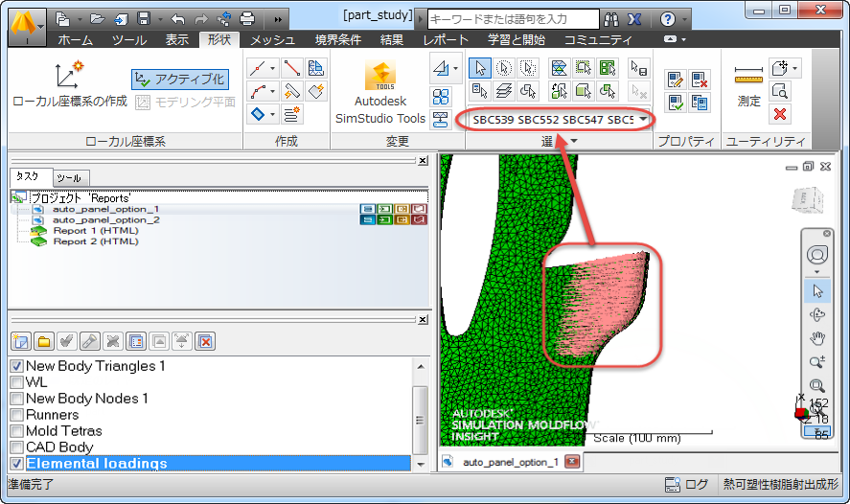Select the Orbit tool in navigation bar

click(817, 314)
